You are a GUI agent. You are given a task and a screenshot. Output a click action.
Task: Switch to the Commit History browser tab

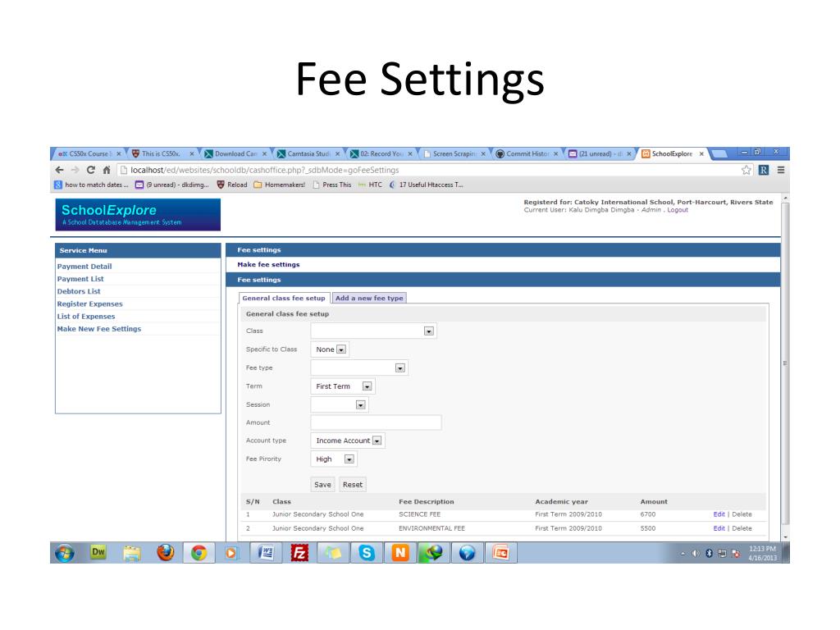[x=527, y=153]
